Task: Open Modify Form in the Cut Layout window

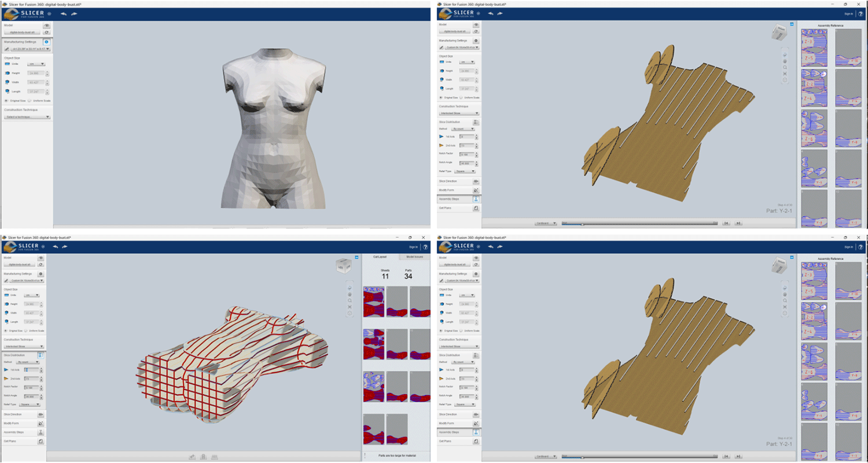Action: click(41, 423)
